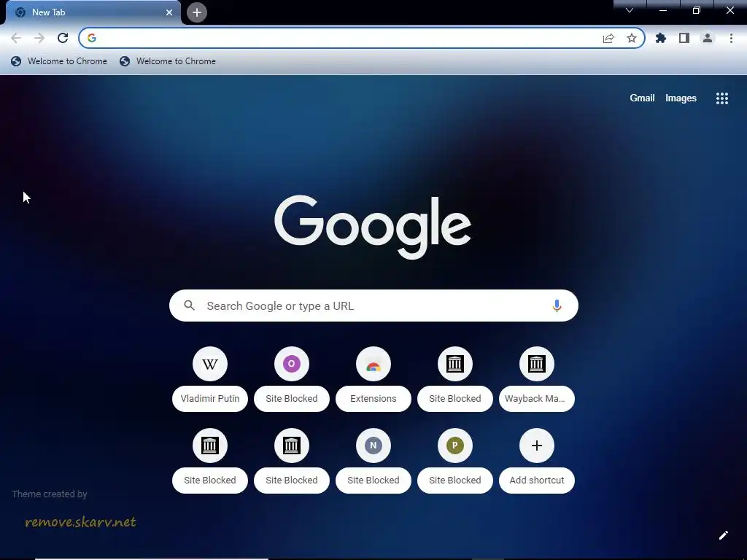Click the Add shortcut plus icon
Viewport: 747px width, 560px height.
point(537,446)
